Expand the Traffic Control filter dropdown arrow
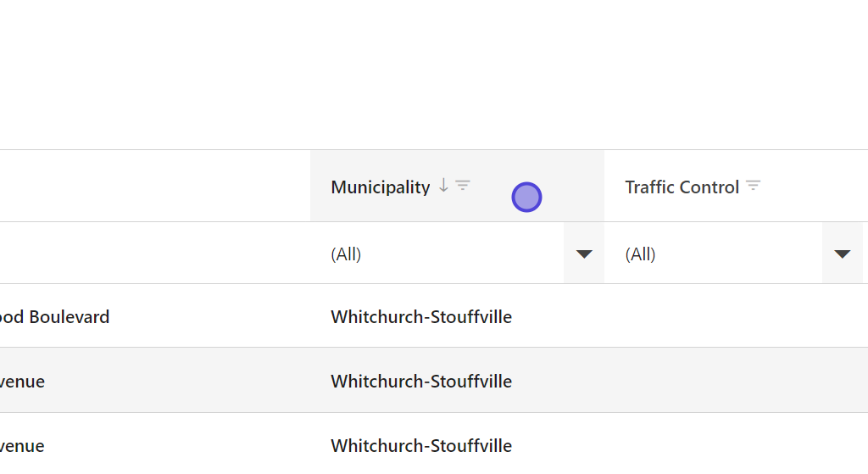This screenshot has width=868, height=474. tap(842, 254)
